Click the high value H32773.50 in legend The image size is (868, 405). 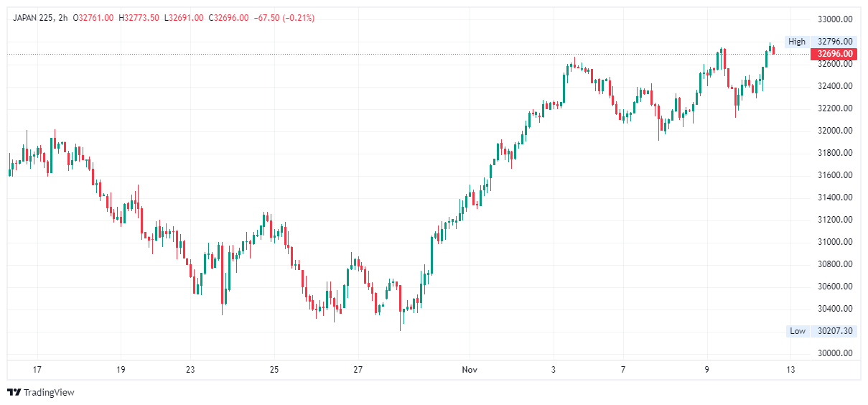[139, 18]
